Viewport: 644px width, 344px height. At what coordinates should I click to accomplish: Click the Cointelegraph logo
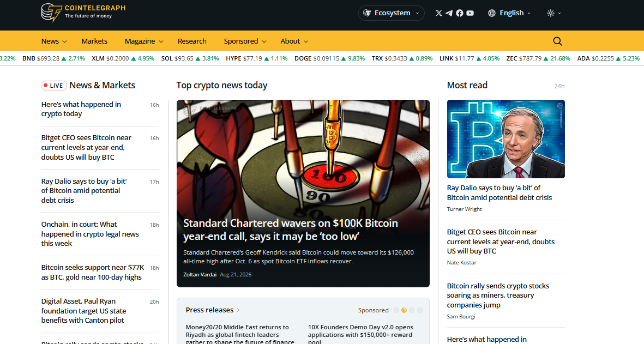(x=83, y=13)
